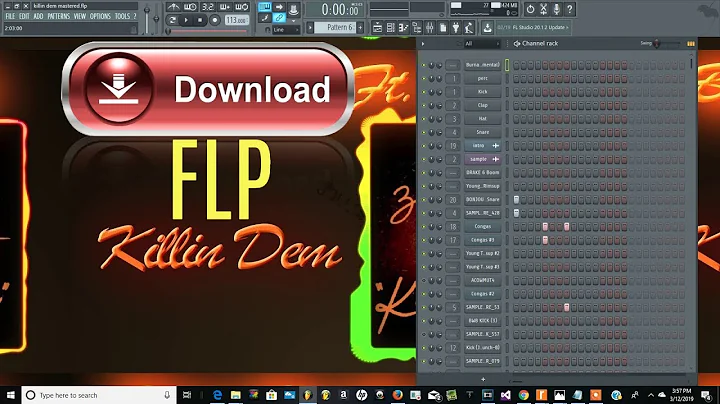Open the FL Studio 20.1.2 Update link
This screenshot has height=404, width=720.
tap(540, 28)
